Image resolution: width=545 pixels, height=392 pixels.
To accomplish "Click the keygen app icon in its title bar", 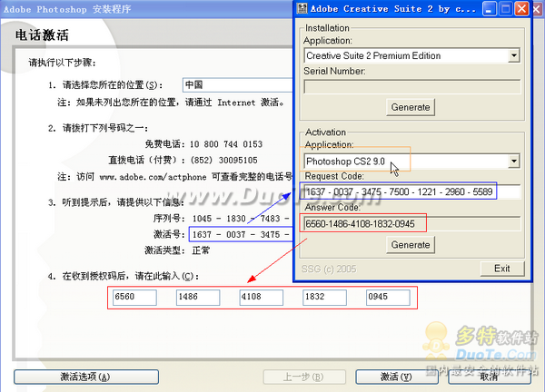I will (x=302, y=8).
